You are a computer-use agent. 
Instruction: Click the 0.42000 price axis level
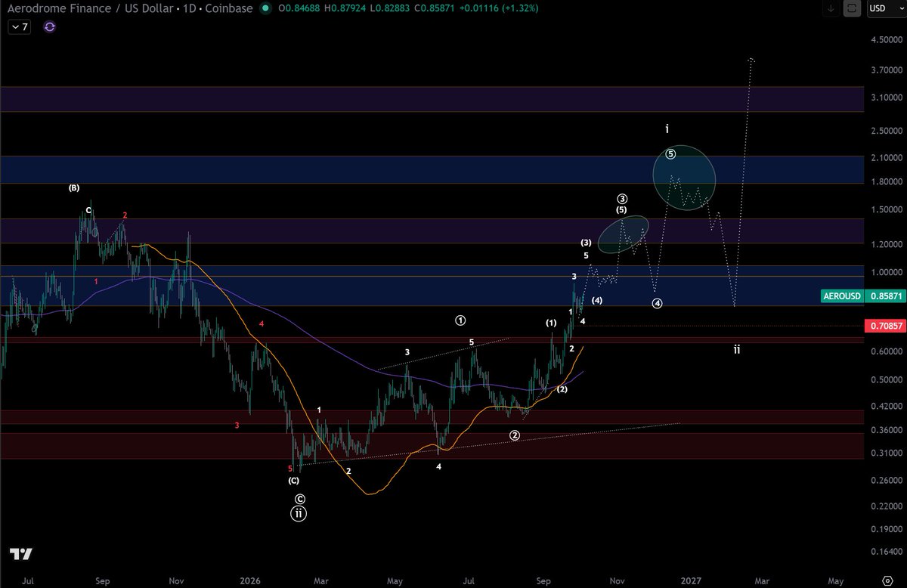pos(886,406)
